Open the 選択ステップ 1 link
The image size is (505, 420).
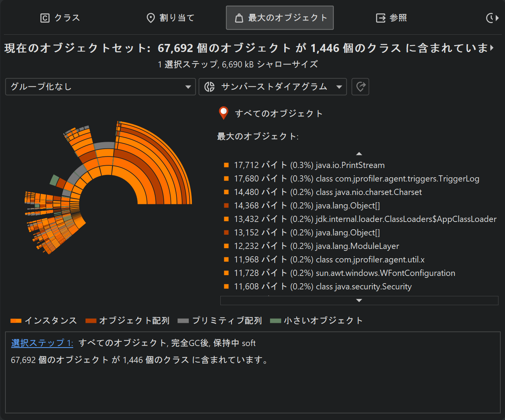point(42,343)
